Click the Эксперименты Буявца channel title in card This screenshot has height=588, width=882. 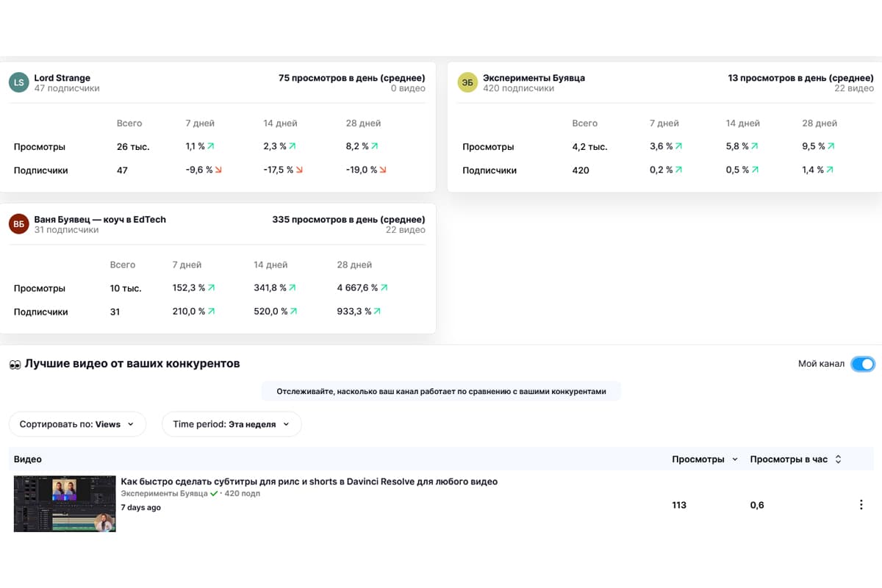click(534, 77)
